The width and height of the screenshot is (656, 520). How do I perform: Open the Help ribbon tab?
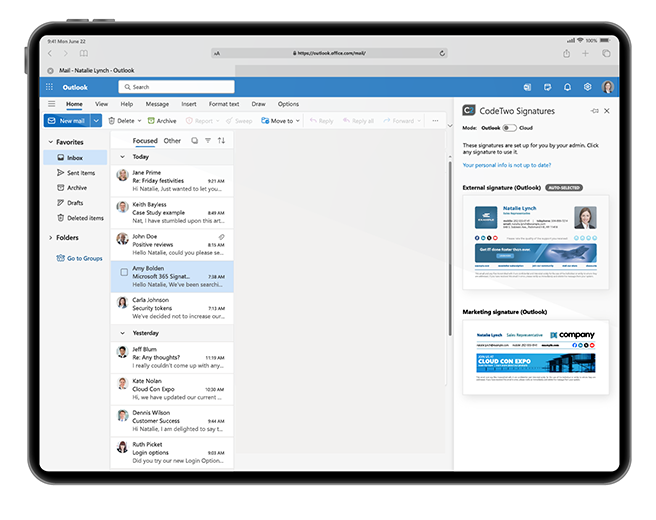[x=127, y=104]
